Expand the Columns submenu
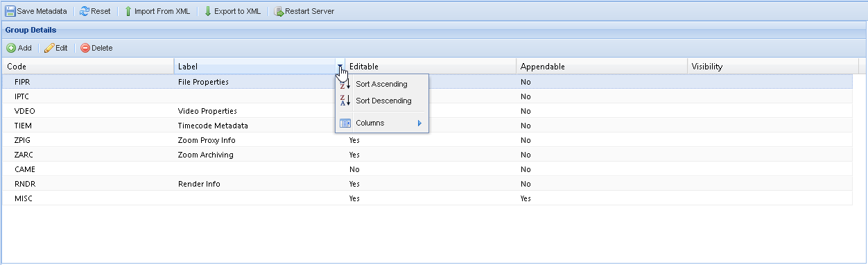Viewport: 868px width, 265px height. [382, 123]
